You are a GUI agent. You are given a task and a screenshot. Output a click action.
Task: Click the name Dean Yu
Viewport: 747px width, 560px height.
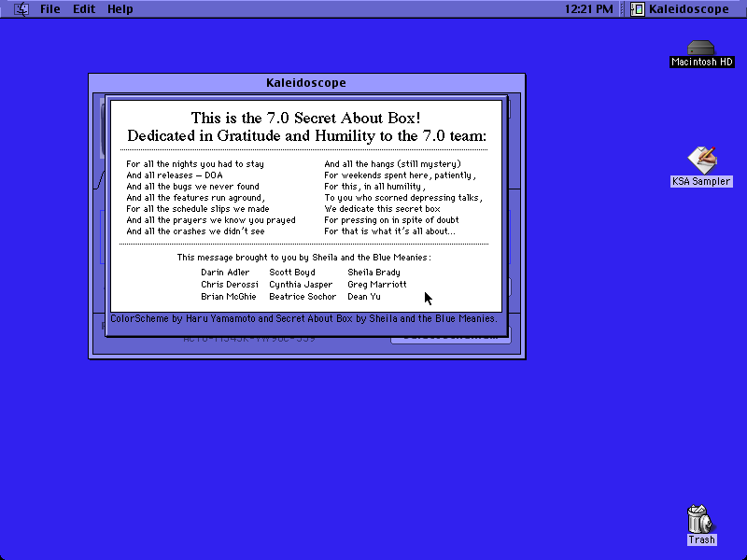pos(364,297)
